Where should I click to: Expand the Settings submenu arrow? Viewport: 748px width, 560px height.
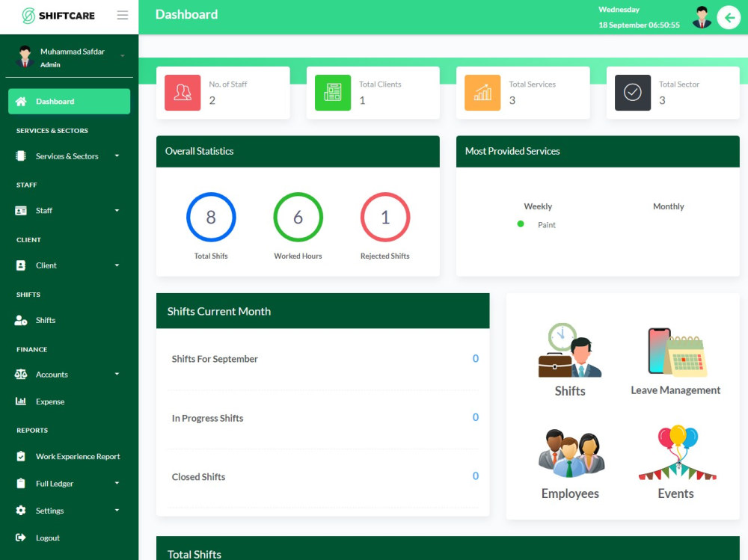pos(117,510)
